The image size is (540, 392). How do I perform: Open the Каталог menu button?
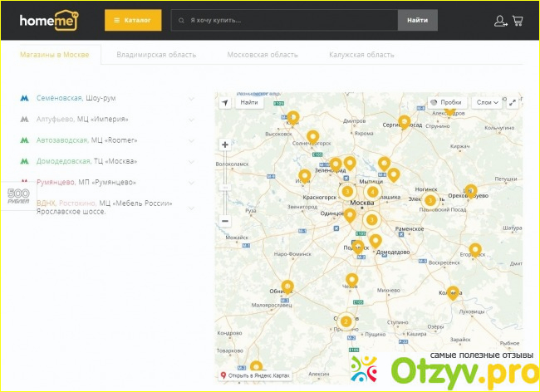pyautogui.click(x=133, y=20)
